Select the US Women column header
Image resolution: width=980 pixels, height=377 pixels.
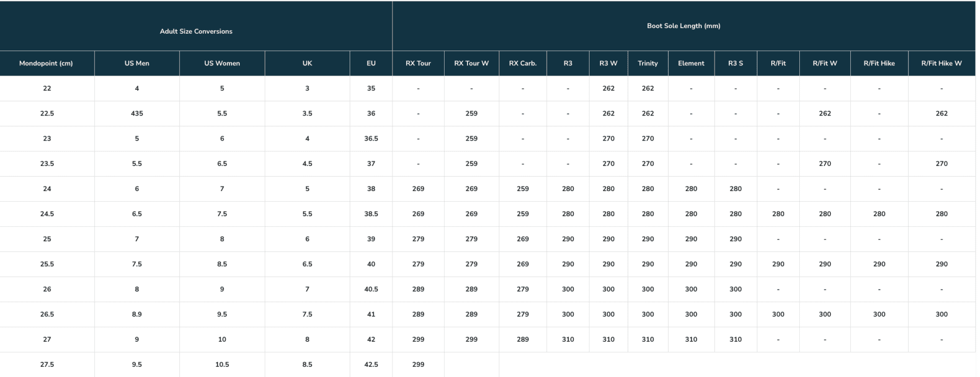pos(222,63)
